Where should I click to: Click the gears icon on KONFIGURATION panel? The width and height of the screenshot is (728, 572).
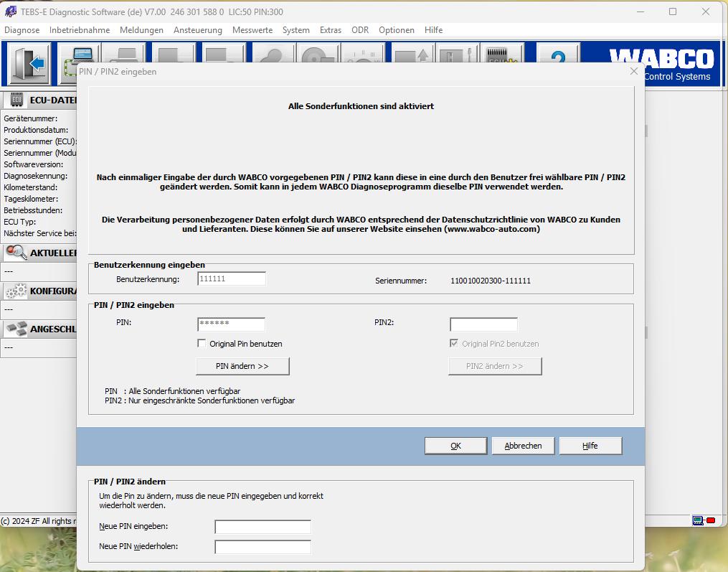point(14,291)
